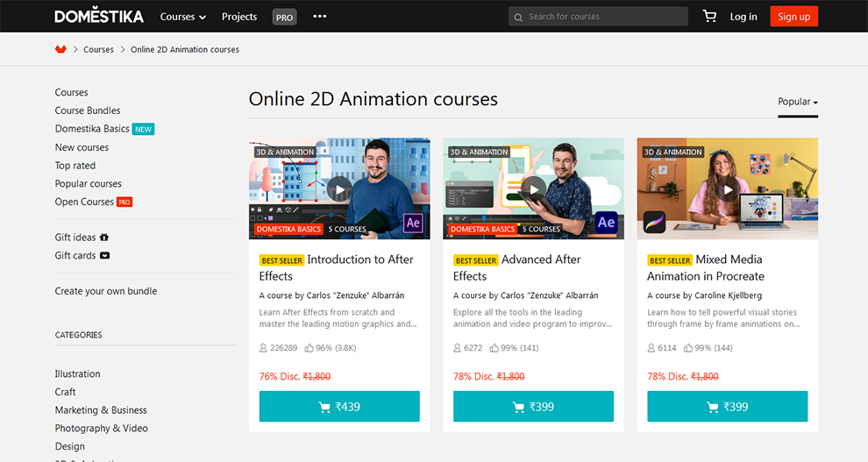
Task: Click the Log in link
Action: click(x=743, y=17)
